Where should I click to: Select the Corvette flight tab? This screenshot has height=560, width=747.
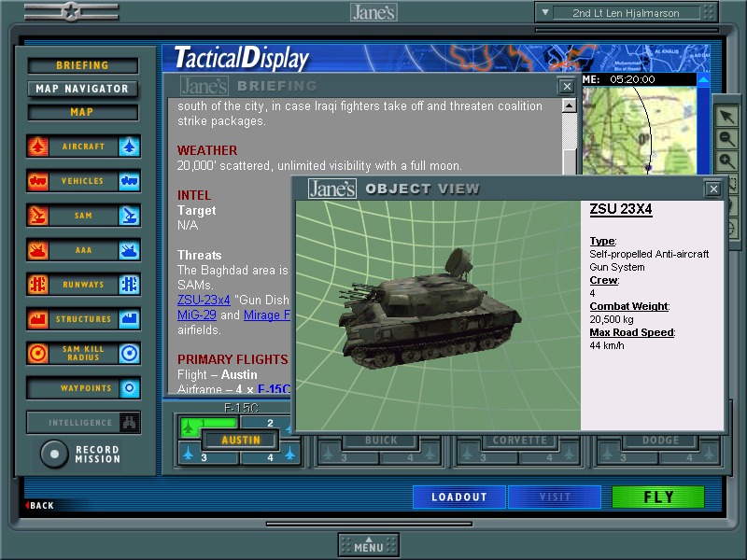(x=520, y=440)
